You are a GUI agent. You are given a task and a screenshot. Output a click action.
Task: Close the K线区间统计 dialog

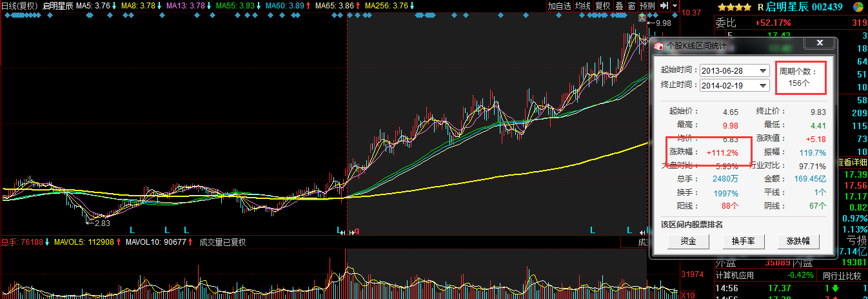(820, 43)
